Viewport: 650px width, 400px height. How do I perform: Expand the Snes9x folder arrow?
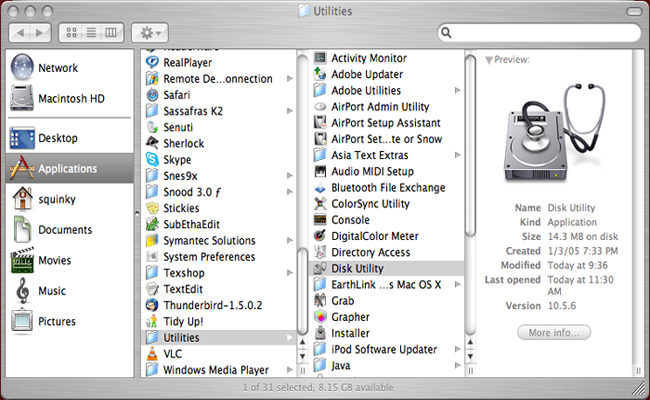[x=289, y=175]
